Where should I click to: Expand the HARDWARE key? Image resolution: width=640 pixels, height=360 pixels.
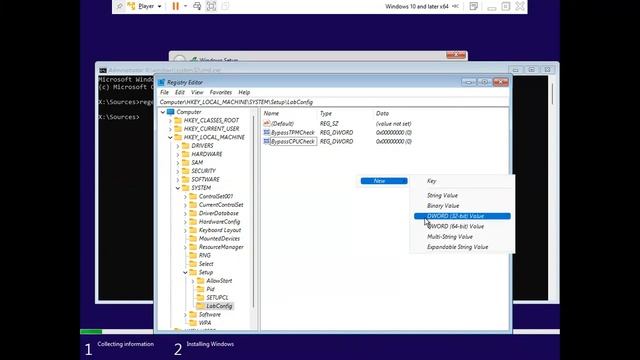click(x=178, y=154)
